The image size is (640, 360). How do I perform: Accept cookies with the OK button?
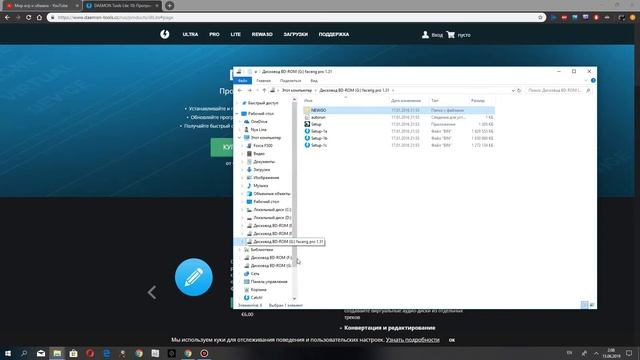click(452, 340)
